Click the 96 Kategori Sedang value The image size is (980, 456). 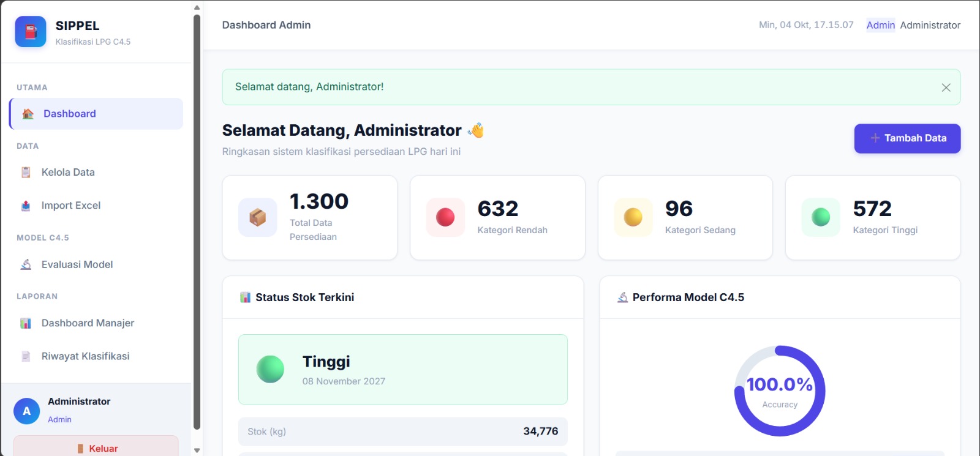(679, 209)
